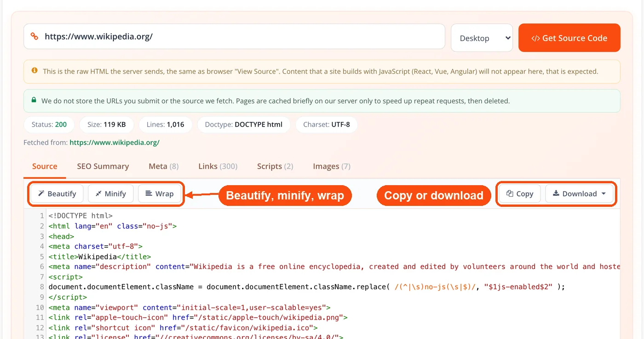
Task: Open the SEO Summary tab
Action: click(103, 166)
